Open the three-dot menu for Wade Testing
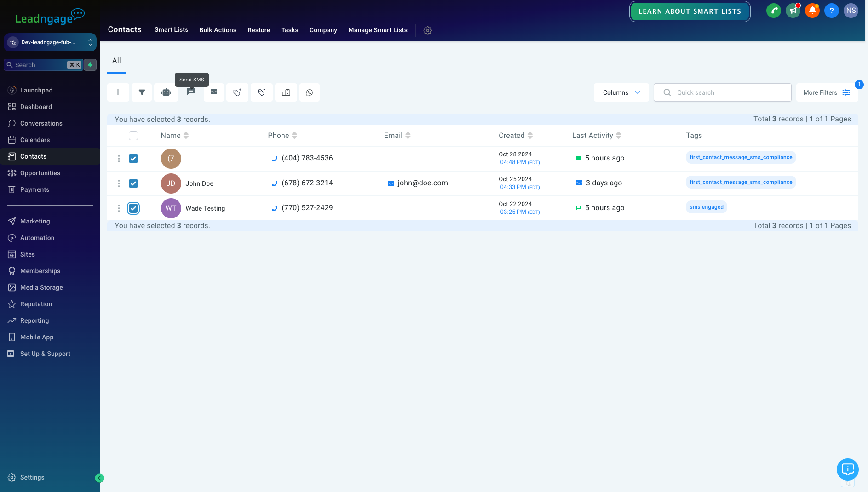The image size is (868, 492). [119, 208]
